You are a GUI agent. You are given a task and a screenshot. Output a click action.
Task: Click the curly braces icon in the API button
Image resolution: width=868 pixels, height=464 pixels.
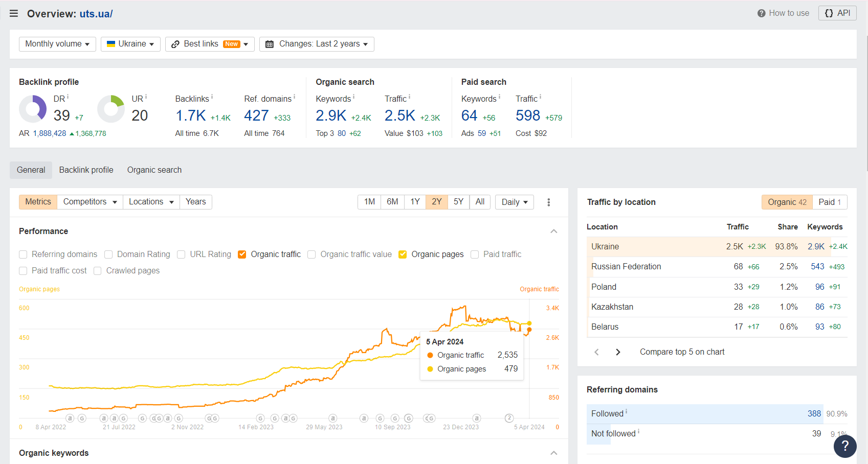click(829, 13)
